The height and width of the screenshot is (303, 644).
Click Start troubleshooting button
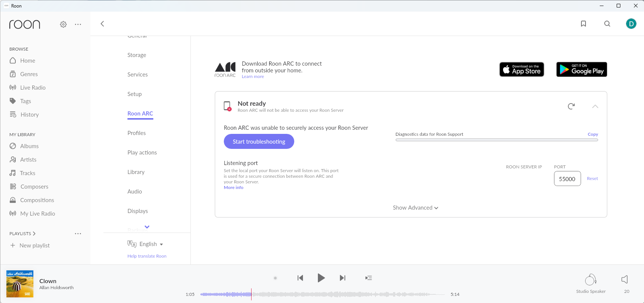[259, 141]
